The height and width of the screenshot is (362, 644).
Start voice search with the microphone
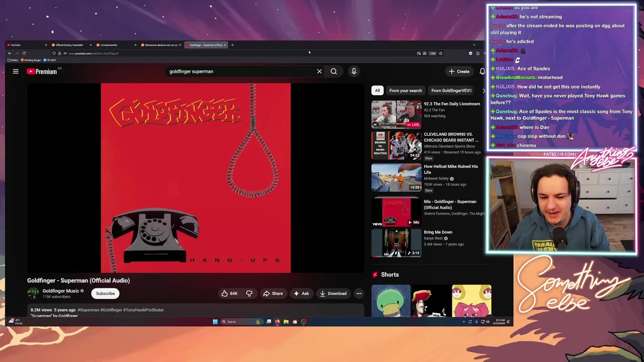[354, 71]
